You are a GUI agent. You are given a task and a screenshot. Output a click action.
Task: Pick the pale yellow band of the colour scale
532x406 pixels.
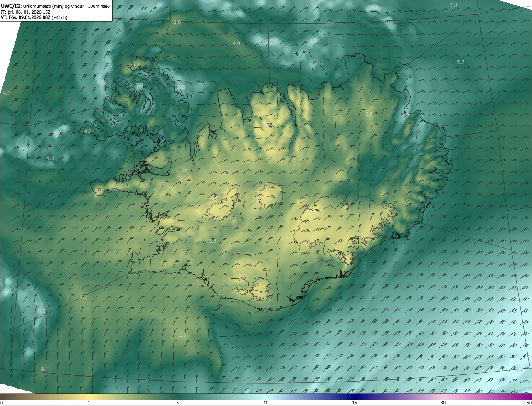pyautogui.click(x=89, y=396)
